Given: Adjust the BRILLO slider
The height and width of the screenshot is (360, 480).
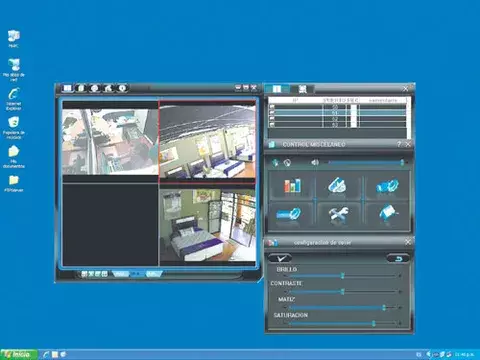Looking at the screenshot, I should (x=343, y=276).
